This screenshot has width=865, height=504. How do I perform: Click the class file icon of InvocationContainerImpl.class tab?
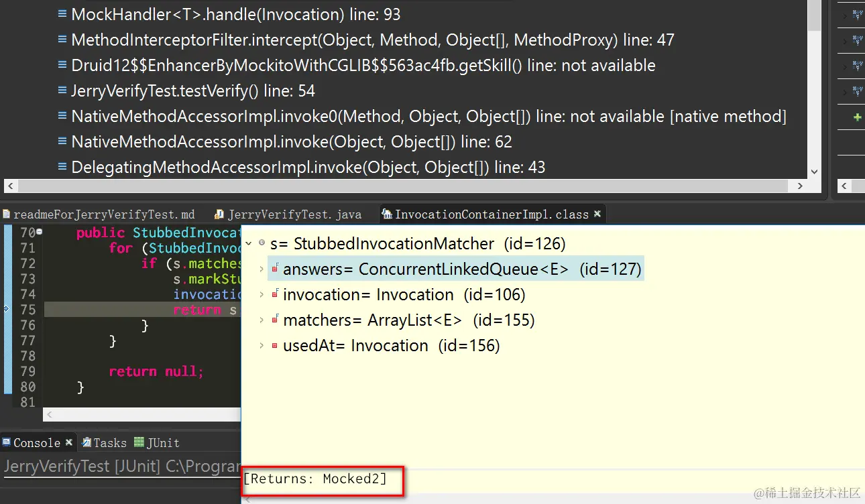(387, 214)
